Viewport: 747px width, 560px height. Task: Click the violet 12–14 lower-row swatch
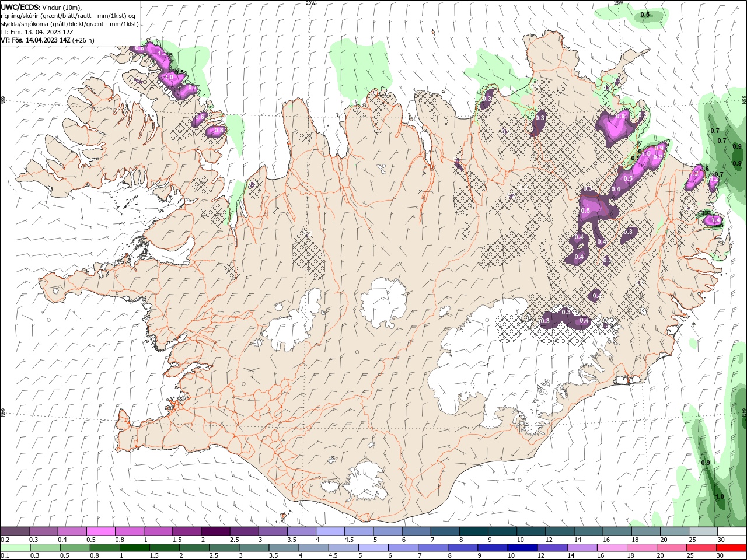click(x=552, y=547)
